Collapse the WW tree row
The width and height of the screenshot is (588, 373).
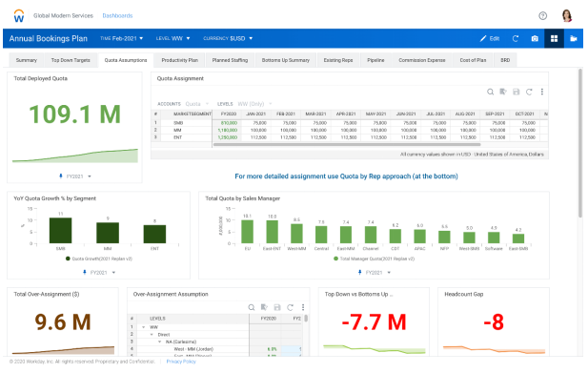click(x=144, y=327)
